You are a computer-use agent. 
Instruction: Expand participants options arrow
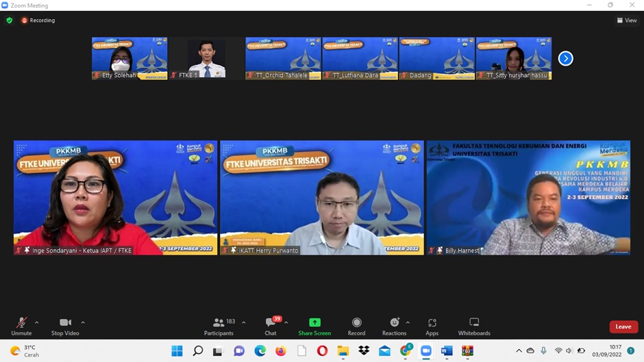[243, 322]
